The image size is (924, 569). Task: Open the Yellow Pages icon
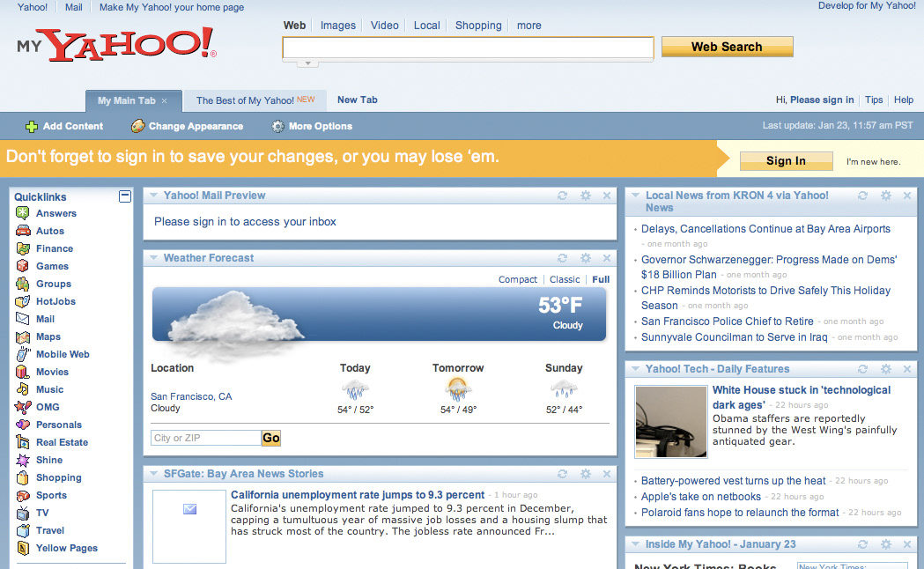tap(22, 549)
